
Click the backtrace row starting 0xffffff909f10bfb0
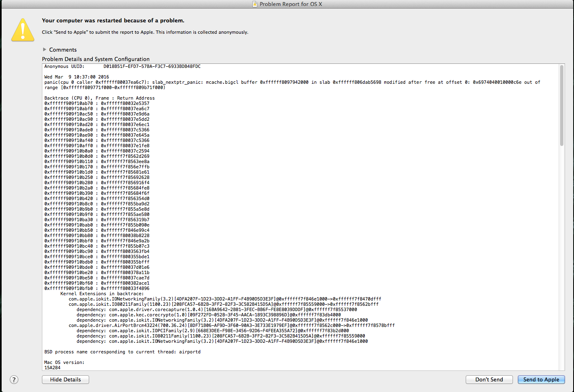click(97, 288)
